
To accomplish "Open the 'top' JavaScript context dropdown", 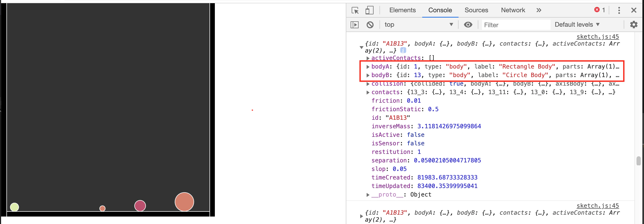I will [419, 25].
